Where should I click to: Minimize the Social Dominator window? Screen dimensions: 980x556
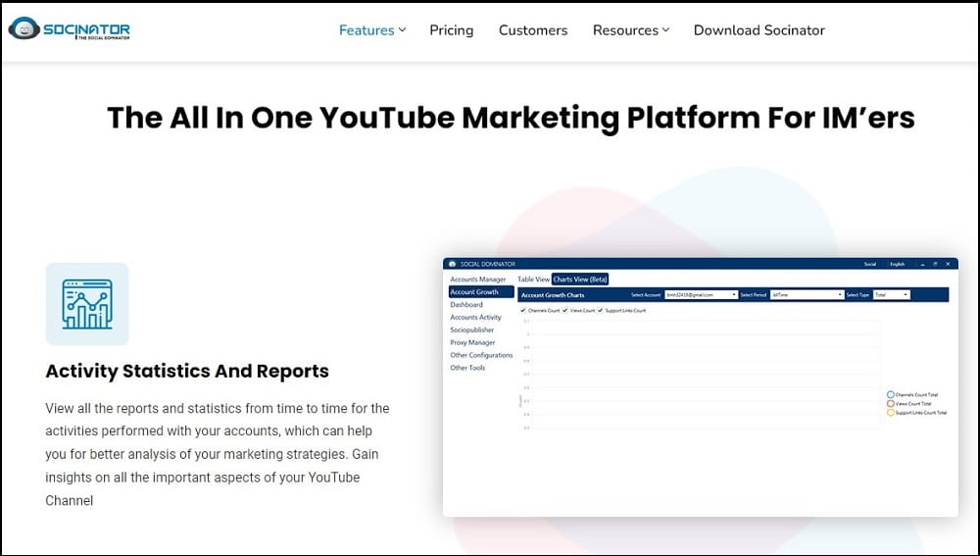pyautogui.click(x=923, y=264)
